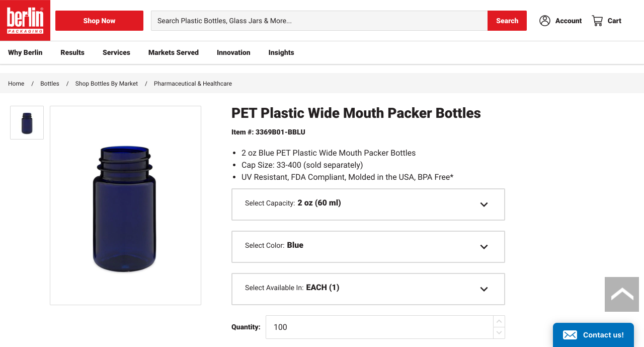Open the Account user icon
The height and width of the screenshot is (347, 644).
[545, 21]
